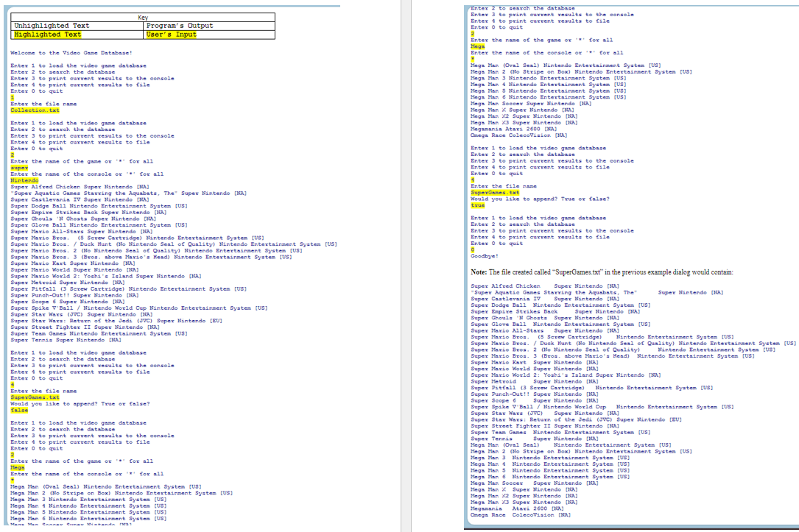Image resolution: width=799 pixels, height=532 pixels.
Task: Select the "Unhighlighted Text" table cell
Action: pyautogui.click(x=52, y=26)
